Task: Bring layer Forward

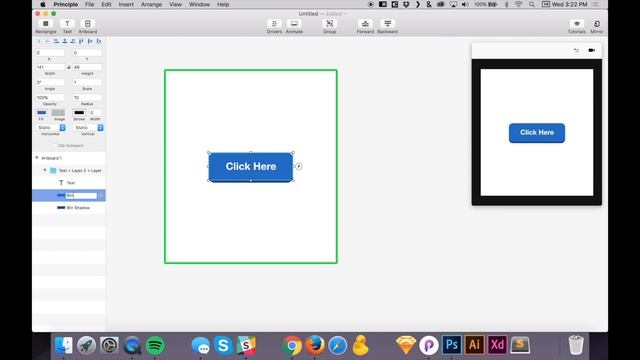Action: click(365, 26)
